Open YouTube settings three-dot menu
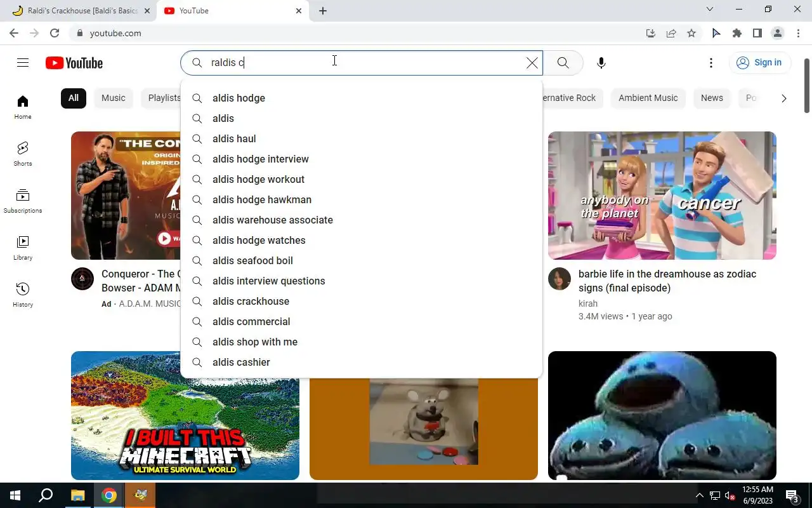 [711, 63]
